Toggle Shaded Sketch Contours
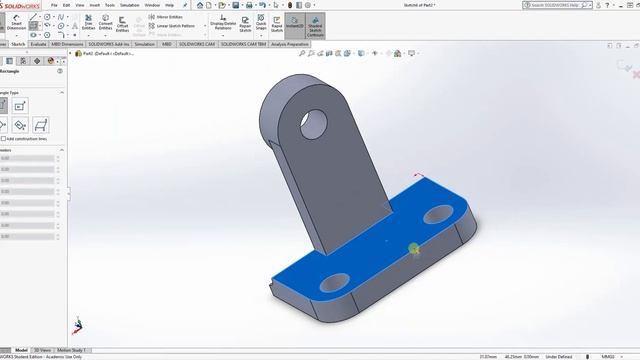This screenshot has width=640, height=360. pyautogui.click(x=315, y=26)
